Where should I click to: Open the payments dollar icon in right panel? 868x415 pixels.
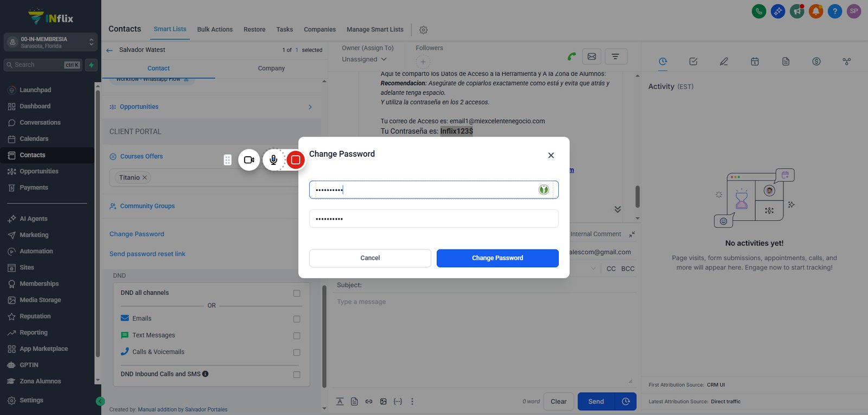tap(816, 61)
